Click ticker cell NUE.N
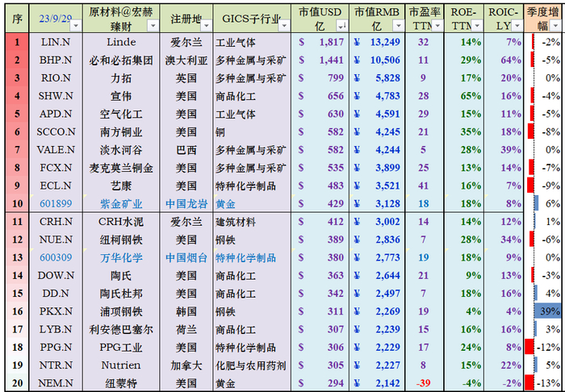The image size is (565, 392). click(56, 240)
